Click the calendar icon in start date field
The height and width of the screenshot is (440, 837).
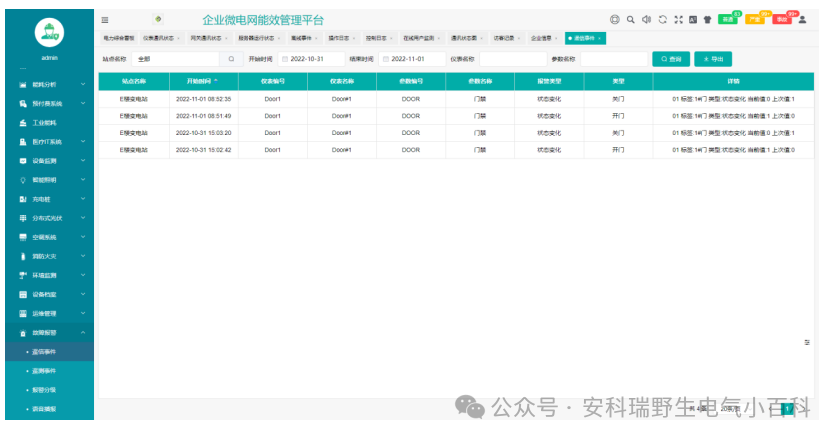click(x=285, y=59)
